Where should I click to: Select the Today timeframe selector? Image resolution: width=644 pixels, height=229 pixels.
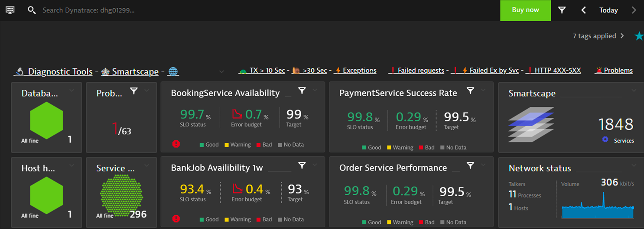point(608,10)
